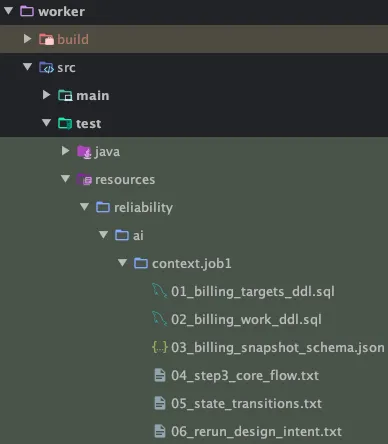The width and height of the screenshot is (388, 444).
Task: Click the worker module folder icon
Action: (x=27, y=11)
